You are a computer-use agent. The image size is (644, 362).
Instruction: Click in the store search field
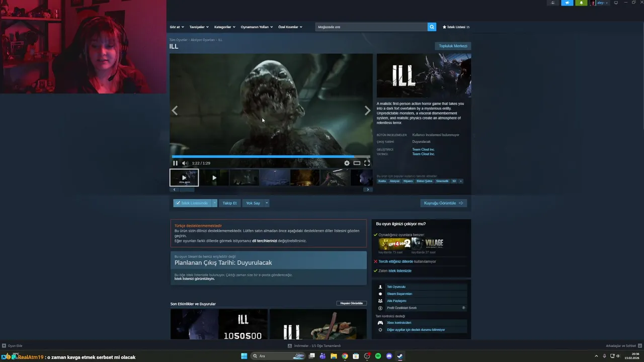pyautogui.click(x=371, y=27)
